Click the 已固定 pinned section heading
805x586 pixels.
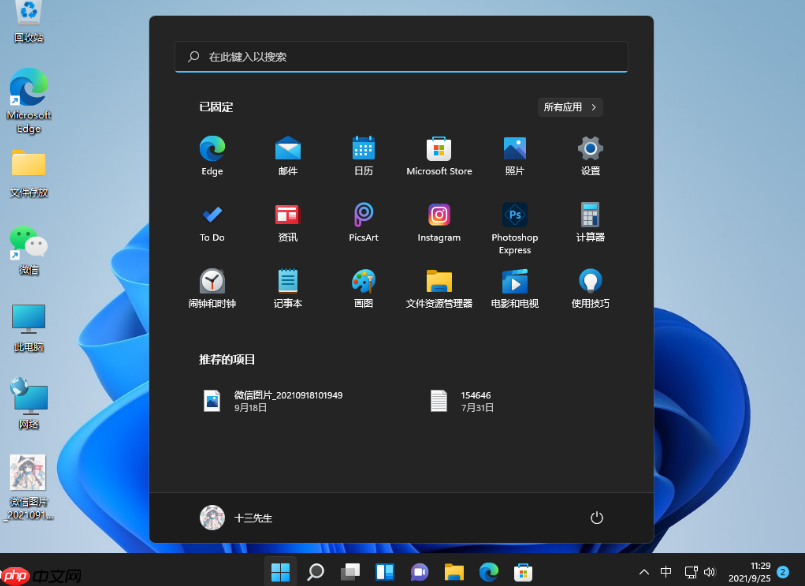pyautogui.click(x=216, y=107)
